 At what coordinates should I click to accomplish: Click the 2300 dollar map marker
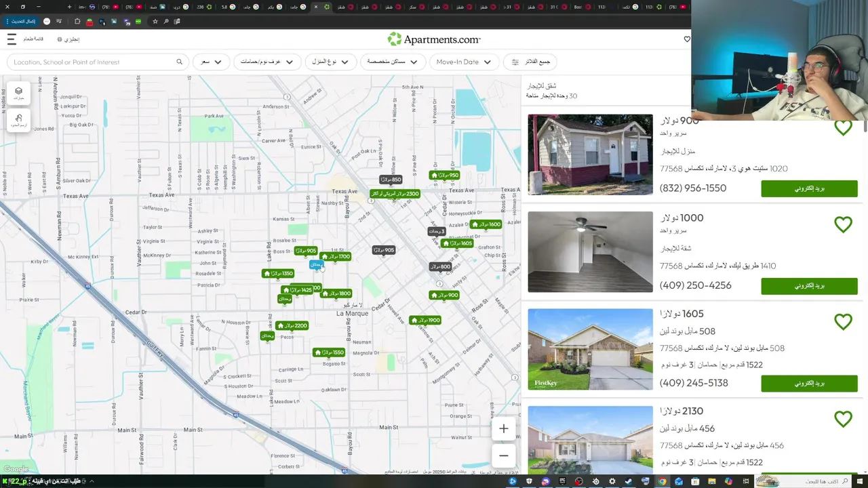pyautogui.click(x=395, y=194)
